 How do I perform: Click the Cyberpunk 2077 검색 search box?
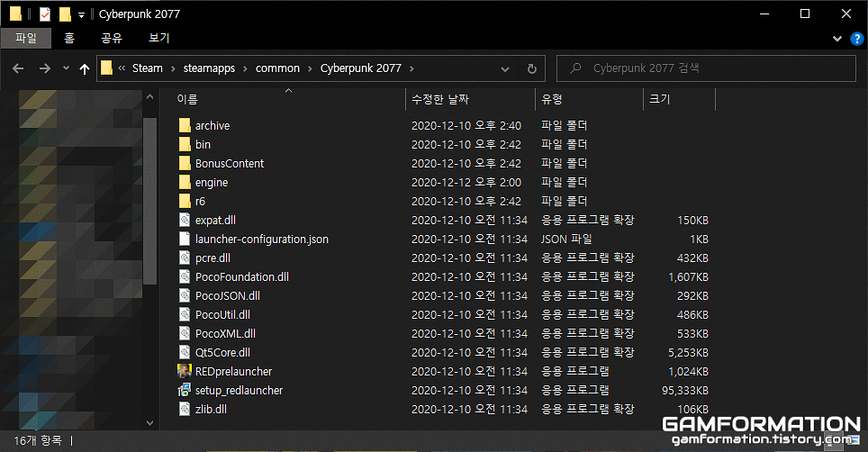pos(706,68)
